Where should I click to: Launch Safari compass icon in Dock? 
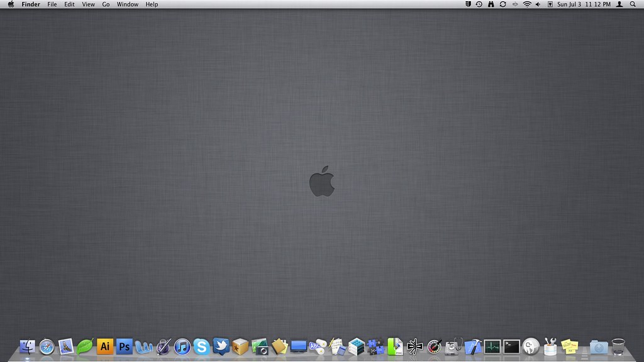(x=47, y=347)
